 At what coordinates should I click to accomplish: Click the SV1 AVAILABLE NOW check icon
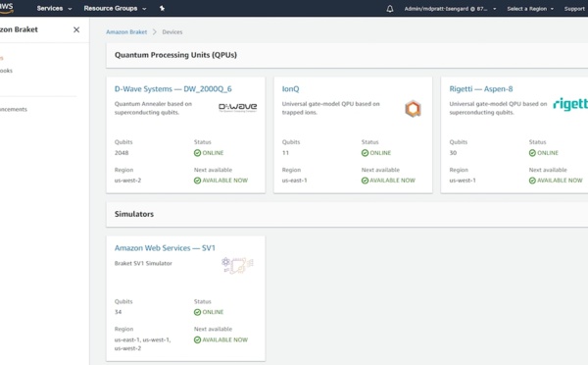click(197, 339)
